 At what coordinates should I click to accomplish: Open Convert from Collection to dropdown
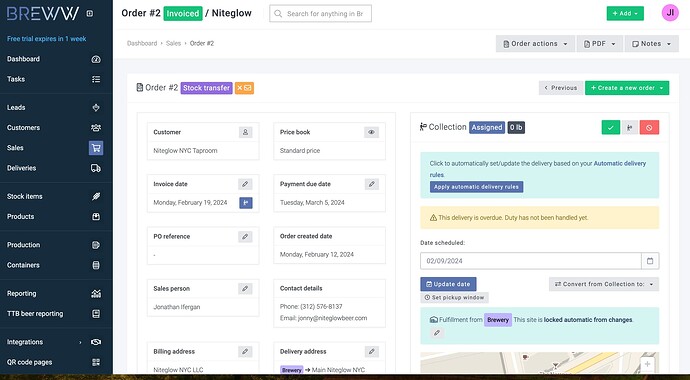(x=604, y=284)
